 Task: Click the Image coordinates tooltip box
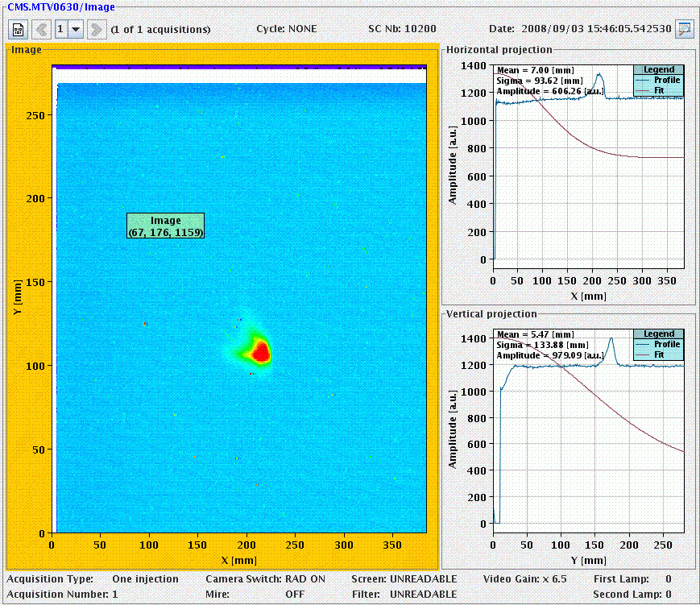(166, 226)
